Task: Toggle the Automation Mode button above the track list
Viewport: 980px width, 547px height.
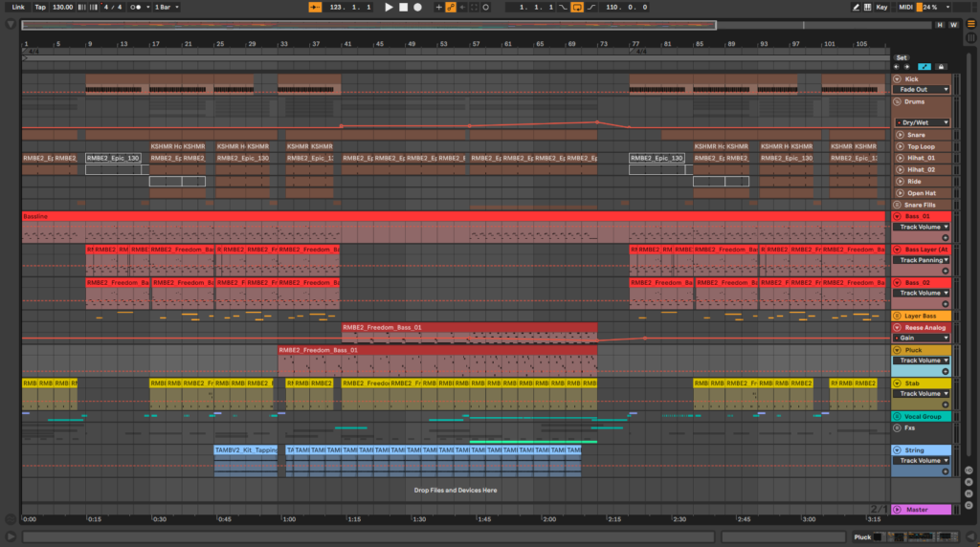Action: click(924, 67)
